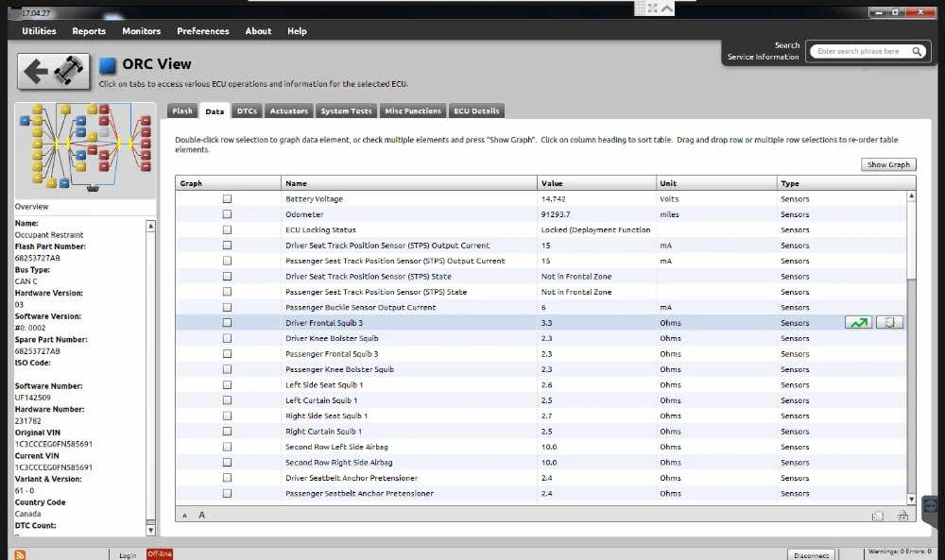Click the note icon beside the green graph button
Image resolution: width=945 pixels, height=560 pixels.
tap(889, 323)
